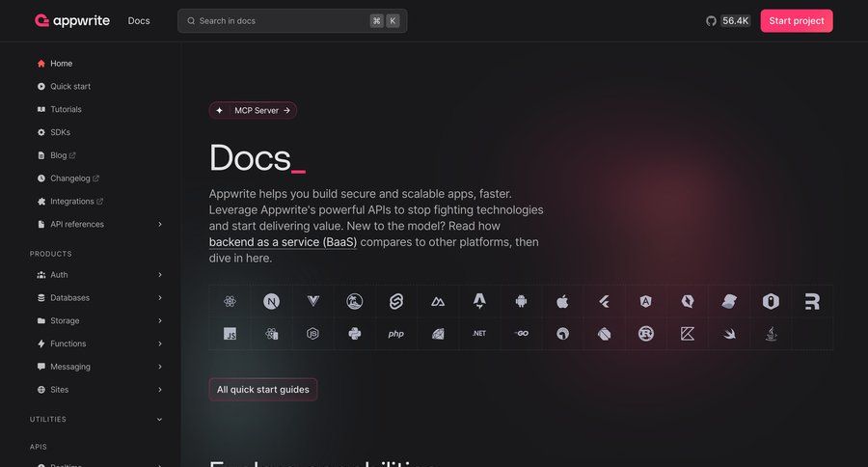The width and height of the screenshot is (868, 467).
Task: Open the Next.js quick start icon
Action: 271,301
